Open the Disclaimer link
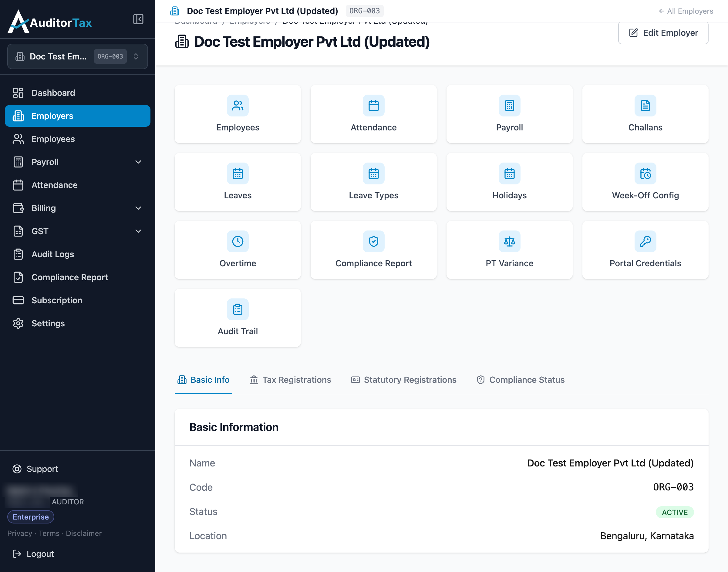The width and height of the screenshot is (728, 572). point(83,533)
